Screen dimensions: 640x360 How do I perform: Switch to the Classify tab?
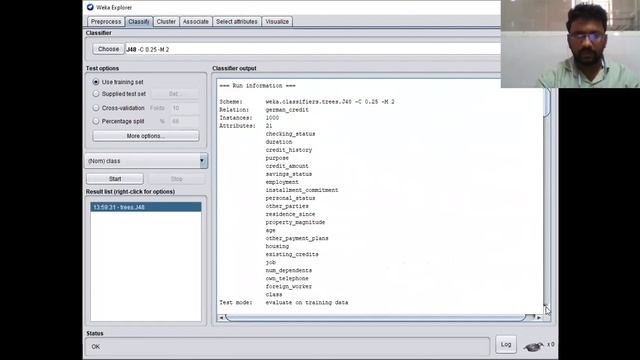[x=139, y=22]
